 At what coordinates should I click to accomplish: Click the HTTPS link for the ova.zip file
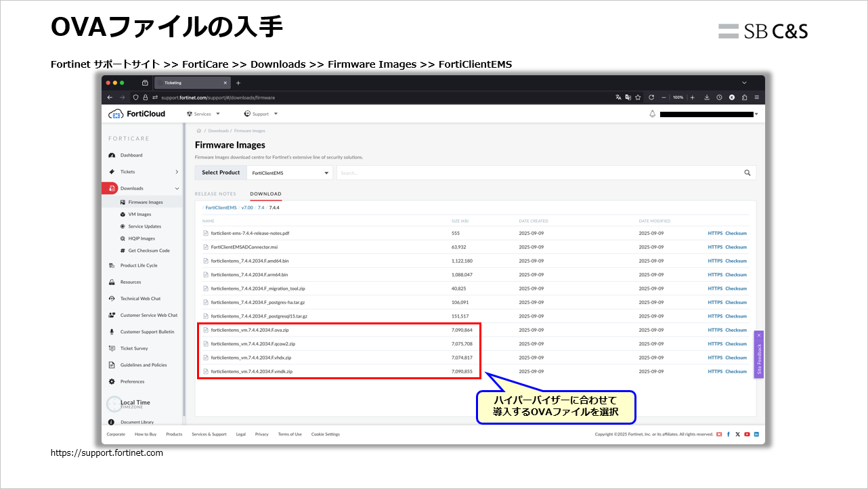(715, 330)
